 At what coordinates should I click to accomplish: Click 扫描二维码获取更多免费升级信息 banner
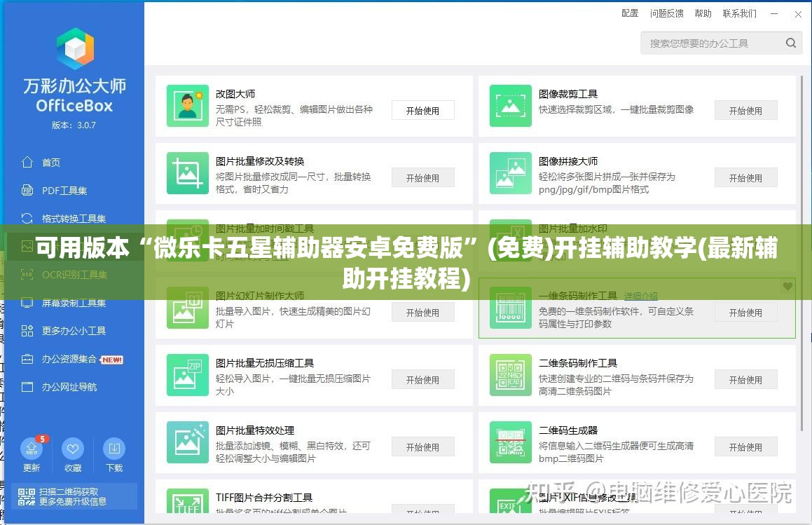point(74,496)
